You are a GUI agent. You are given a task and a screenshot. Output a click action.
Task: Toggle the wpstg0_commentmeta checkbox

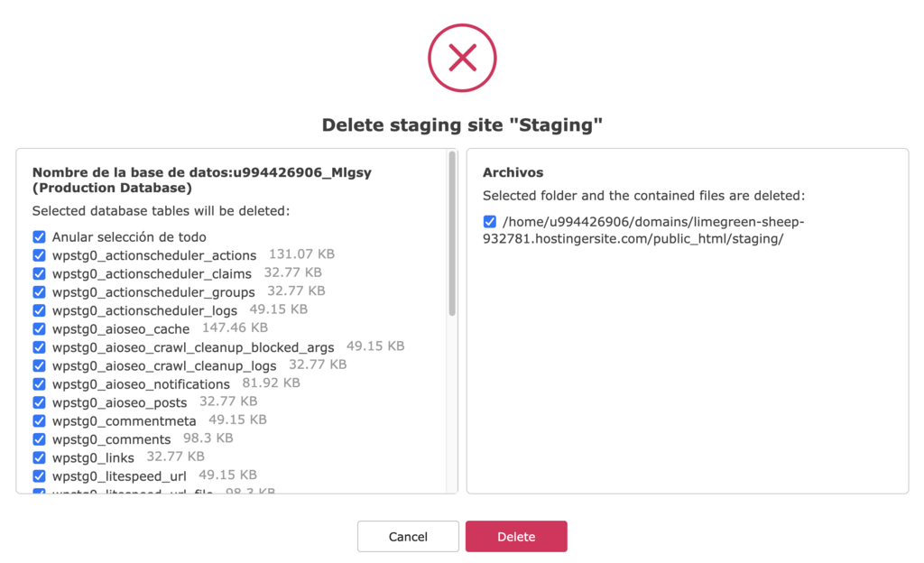(38, 420)
